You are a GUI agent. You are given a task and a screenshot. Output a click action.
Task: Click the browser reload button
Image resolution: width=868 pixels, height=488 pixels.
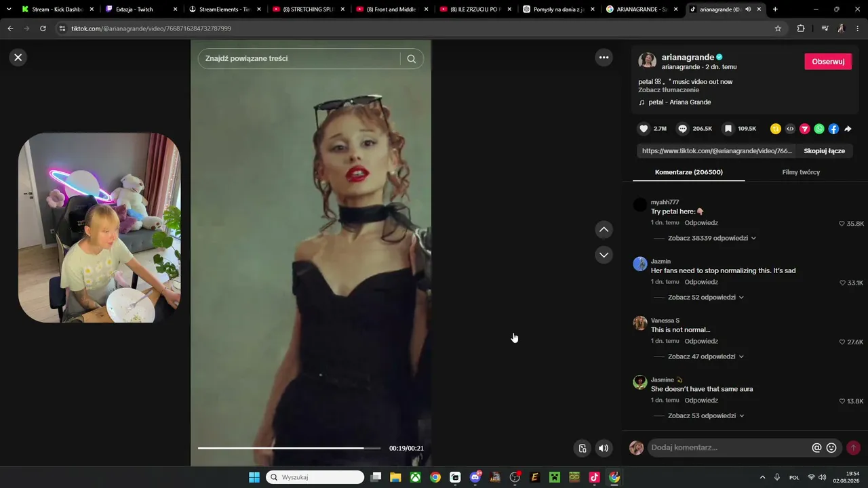coord(43,28)
